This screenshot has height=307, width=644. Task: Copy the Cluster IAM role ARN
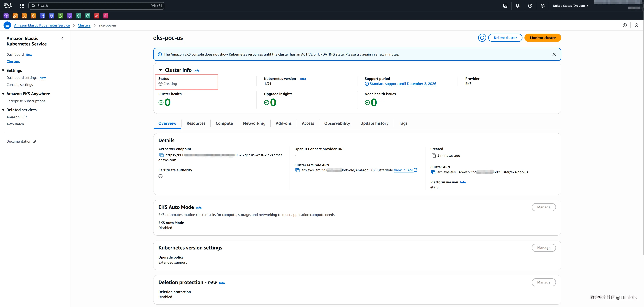pos(297,170)
